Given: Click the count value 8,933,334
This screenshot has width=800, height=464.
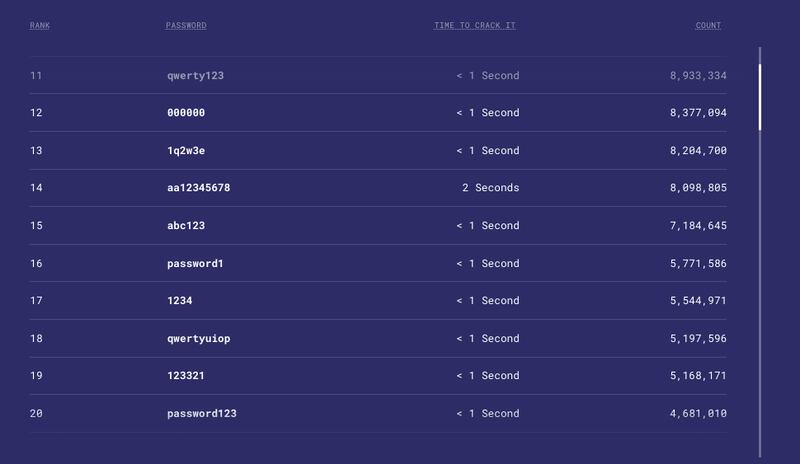Looking at the screenshot, I should (698, 76).
